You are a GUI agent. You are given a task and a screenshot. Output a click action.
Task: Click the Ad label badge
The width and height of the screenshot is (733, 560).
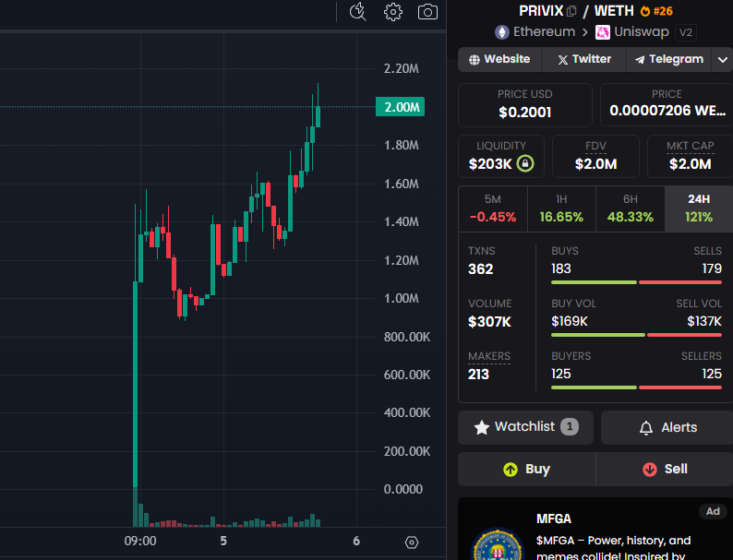click(x=713, y=511)
